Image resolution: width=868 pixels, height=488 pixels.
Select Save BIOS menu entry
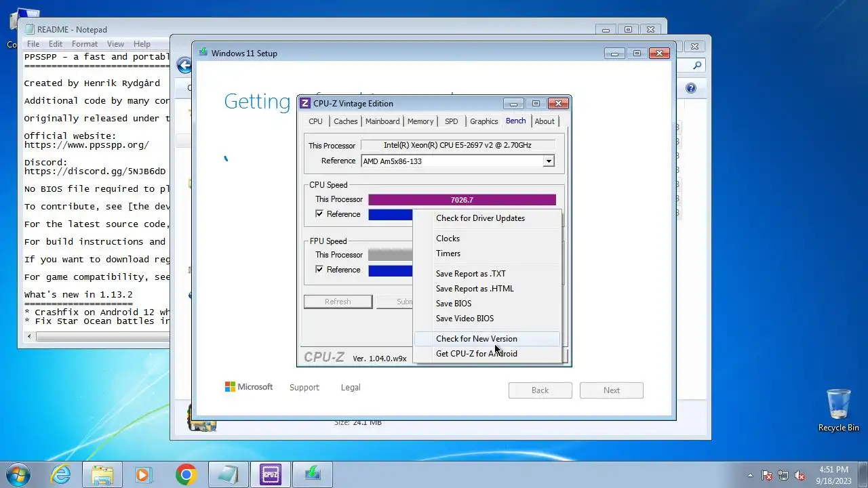488,304
